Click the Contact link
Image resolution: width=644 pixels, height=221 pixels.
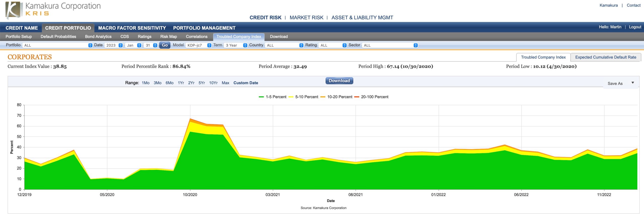pos(633,5)
